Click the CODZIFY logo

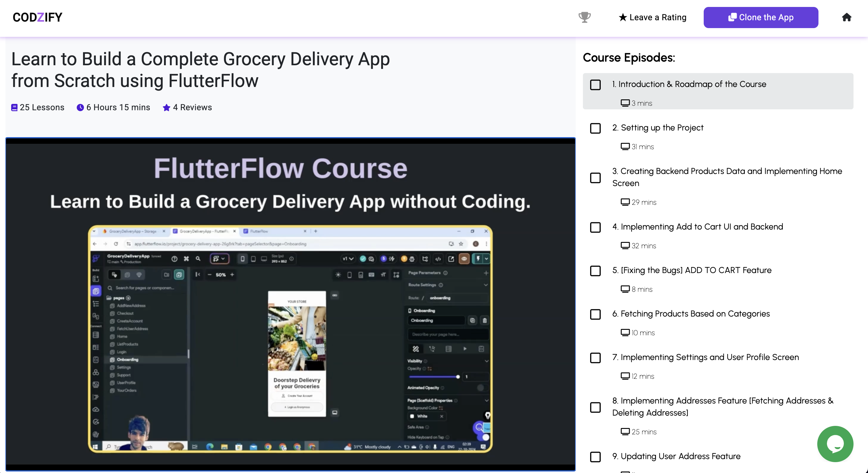[x=37, y=17]
